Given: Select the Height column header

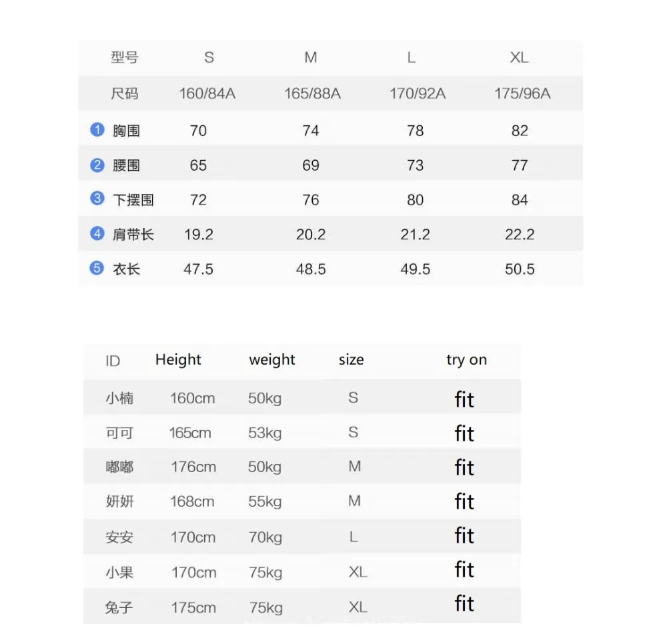Looking at the screenshot, I should (178, 359).
